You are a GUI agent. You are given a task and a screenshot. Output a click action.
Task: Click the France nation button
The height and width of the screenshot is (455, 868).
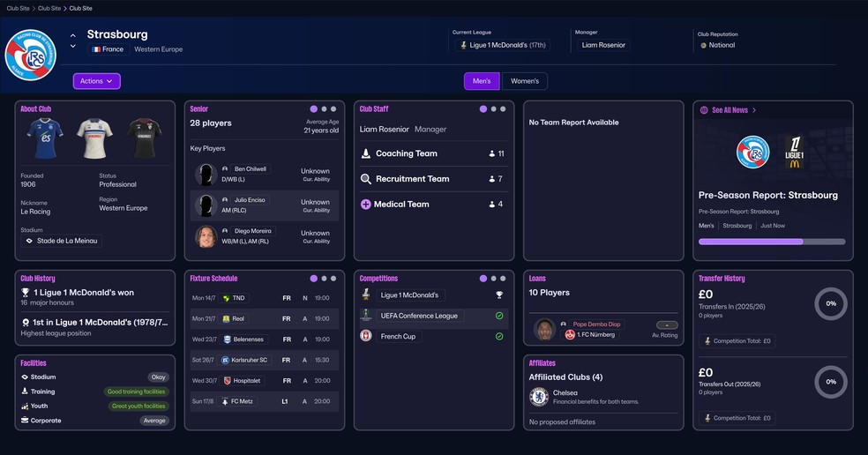pyautogui.click(x=108, y=49)
